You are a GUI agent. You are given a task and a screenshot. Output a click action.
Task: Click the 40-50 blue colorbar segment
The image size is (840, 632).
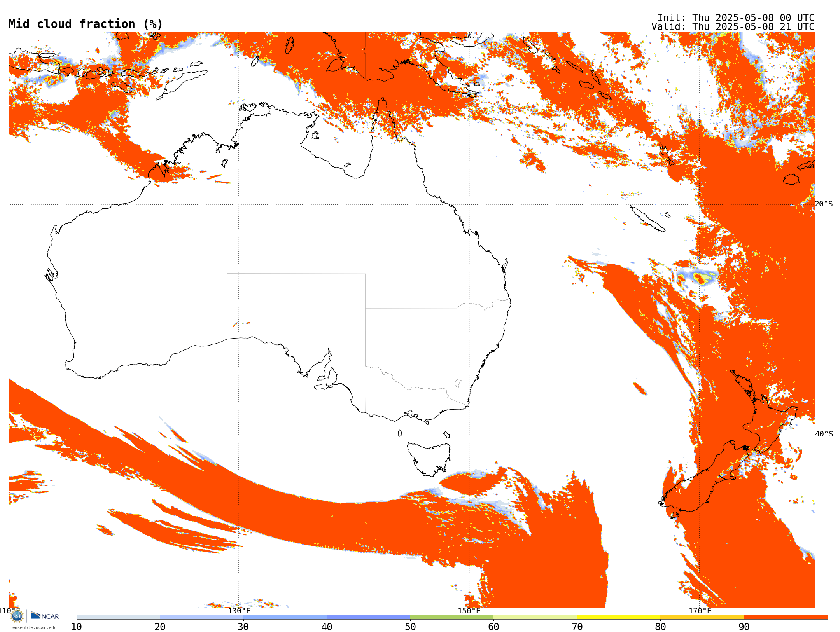pyautogui.click(x=368, y=617)
